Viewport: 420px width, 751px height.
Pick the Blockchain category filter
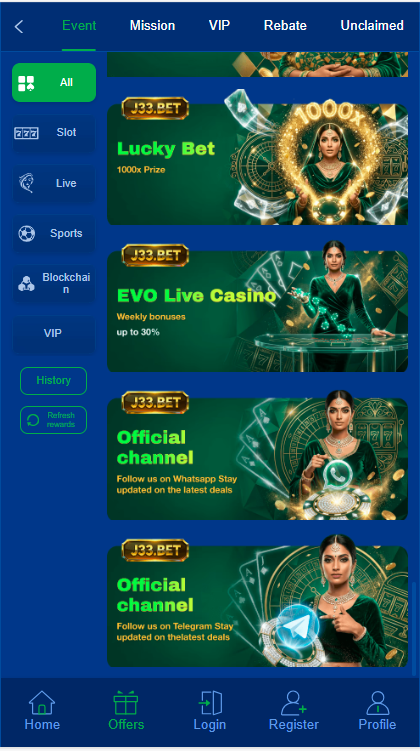[x=54, y=284]
